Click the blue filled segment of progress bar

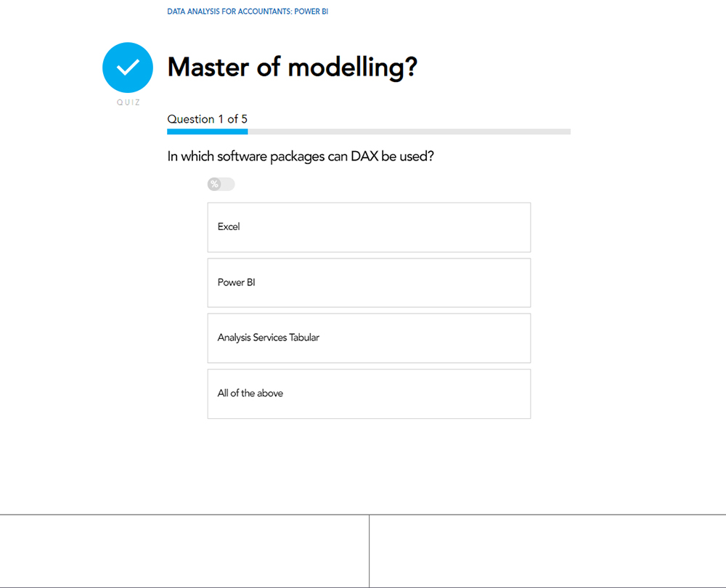[208, 131]
